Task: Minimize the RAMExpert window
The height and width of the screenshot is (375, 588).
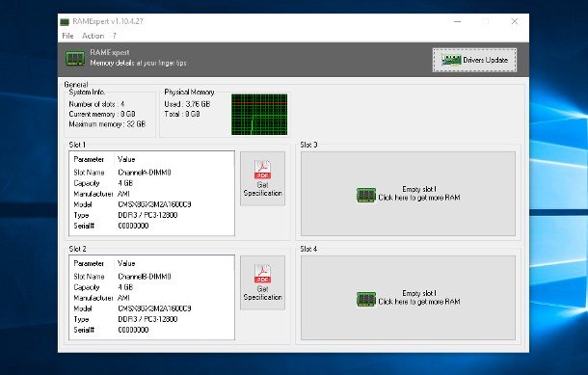Action: pyautogui.click(x=458, y=21)
